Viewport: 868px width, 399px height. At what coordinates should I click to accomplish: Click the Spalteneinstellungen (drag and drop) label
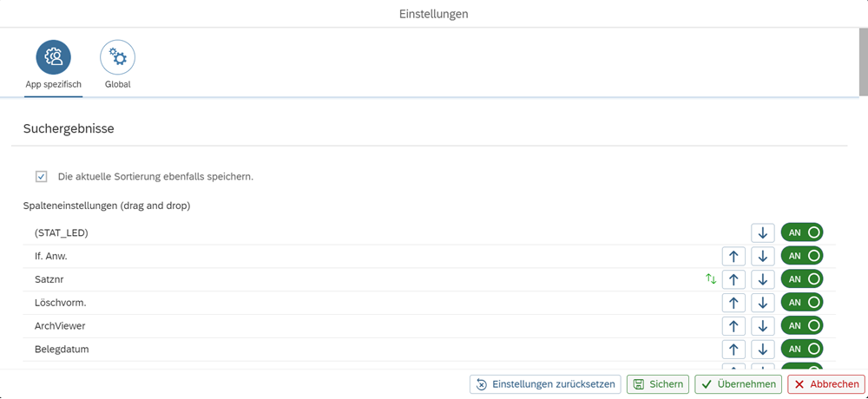point(107,206)
